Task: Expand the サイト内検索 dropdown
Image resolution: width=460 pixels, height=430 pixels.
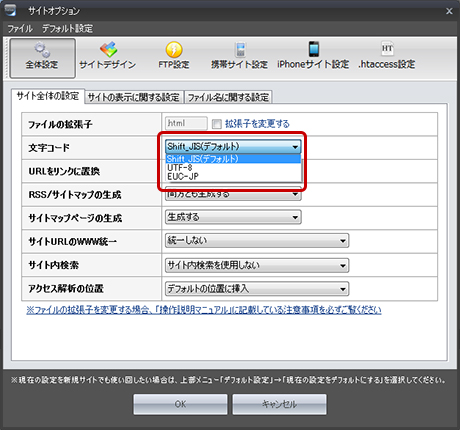Action: [257, 265]
